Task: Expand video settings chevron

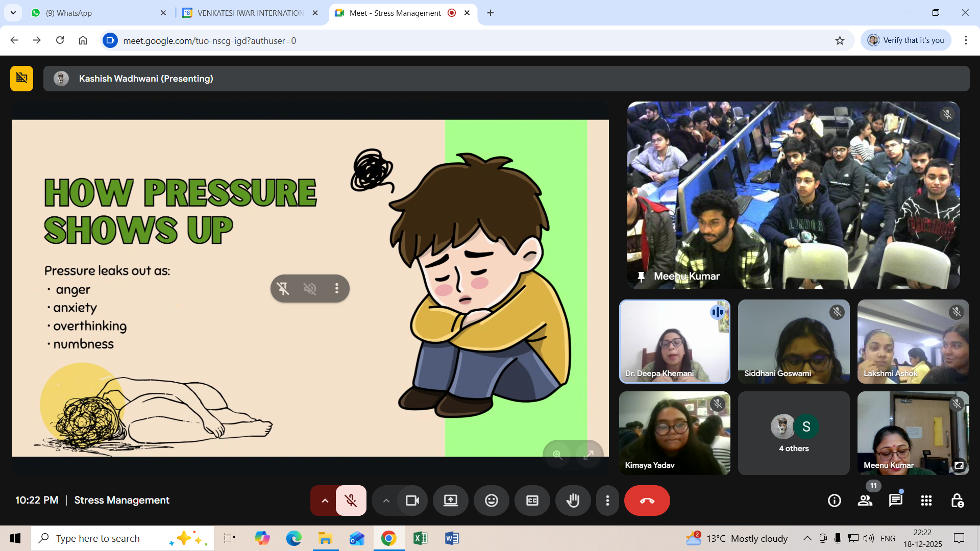Action: tap(386, 500)
